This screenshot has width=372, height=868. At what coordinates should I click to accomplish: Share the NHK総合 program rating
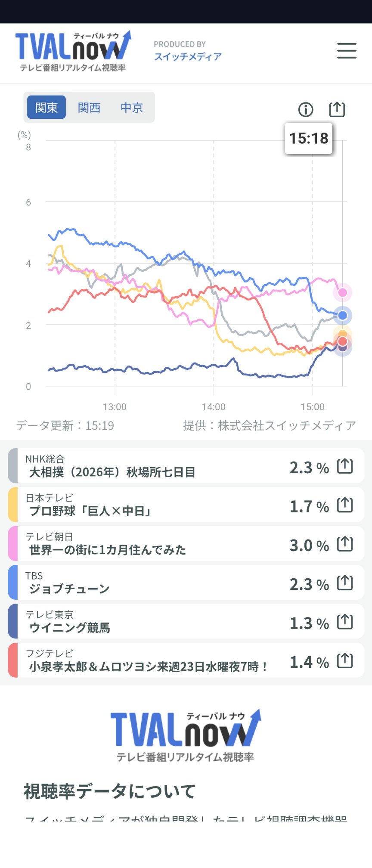click(345, 466)
